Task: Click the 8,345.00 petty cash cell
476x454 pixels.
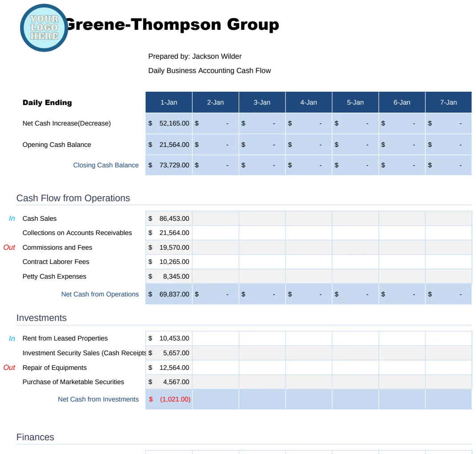Action: click(x=169, y=276)
